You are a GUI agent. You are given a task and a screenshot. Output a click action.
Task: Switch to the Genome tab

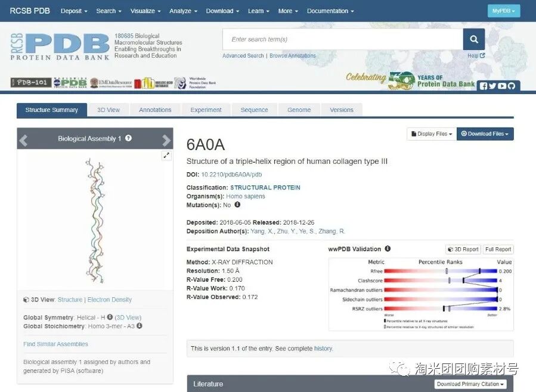pos(299,110)
